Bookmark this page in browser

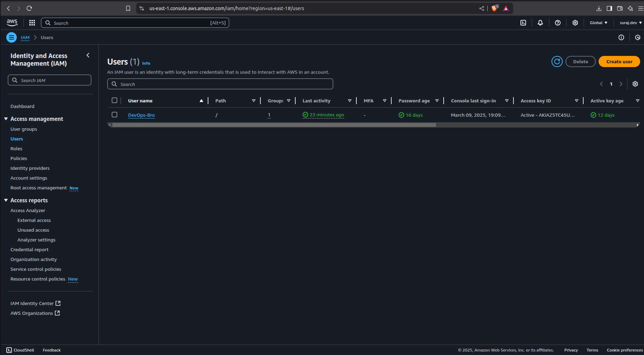(128, 8)
